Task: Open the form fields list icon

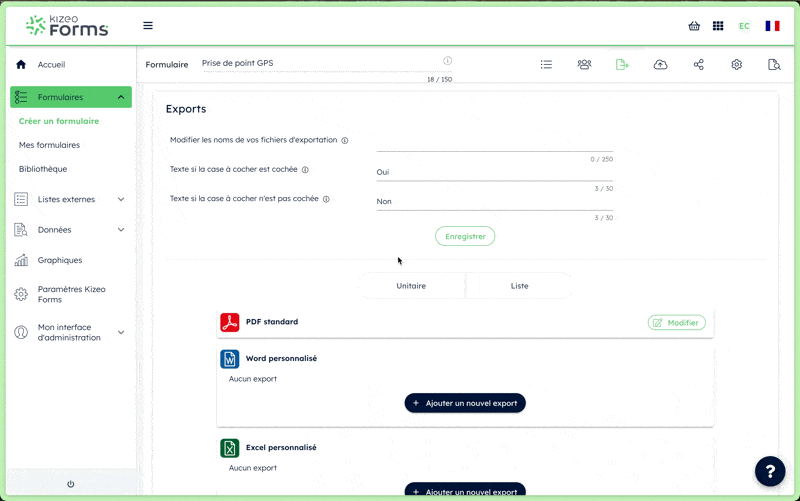Action: tap(546, 64)
